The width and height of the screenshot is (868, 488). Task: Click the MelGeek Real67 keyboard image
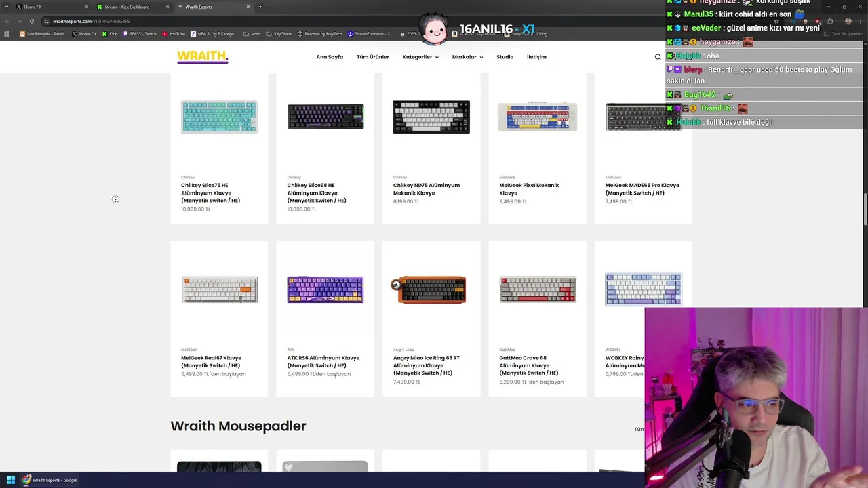(220, 289)
